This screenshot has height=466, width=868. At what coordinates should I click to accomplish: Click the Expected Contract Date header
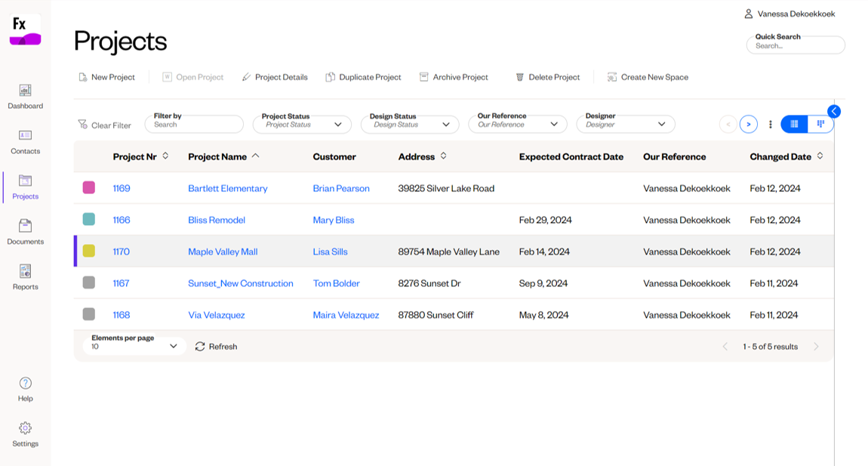[571, 157]
